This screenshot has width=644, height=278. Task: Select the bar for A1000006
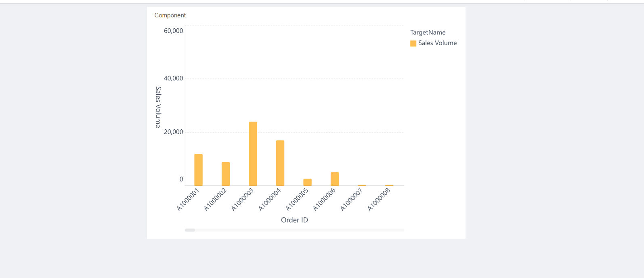coord(335,179)
